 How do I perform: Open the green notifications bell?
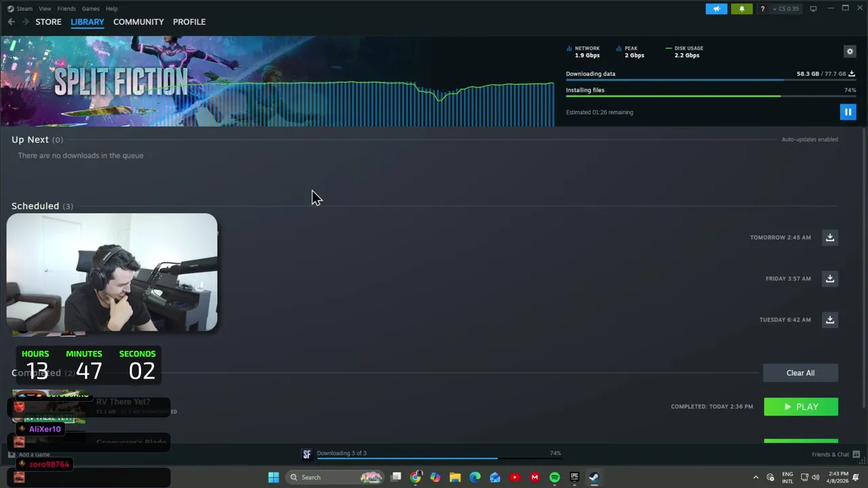(x=741, y=9)
